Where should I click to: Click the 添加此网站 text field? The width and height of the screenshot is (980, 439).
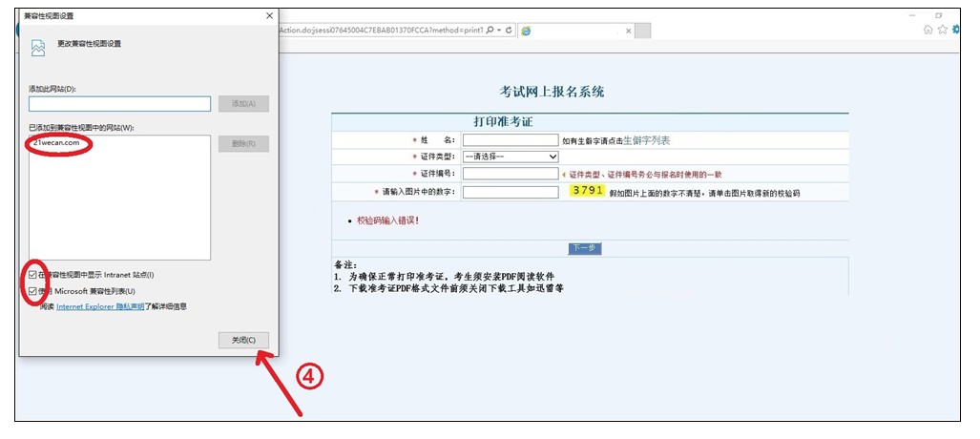(119, 104)
